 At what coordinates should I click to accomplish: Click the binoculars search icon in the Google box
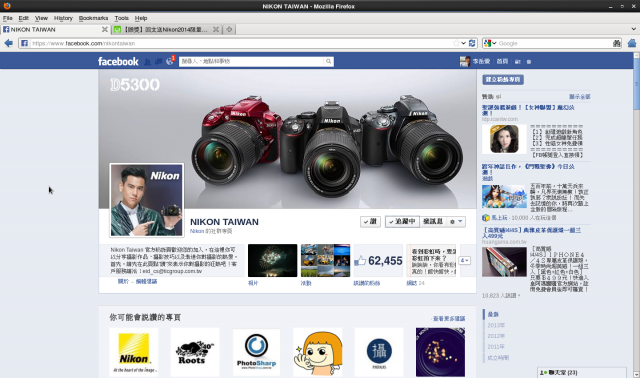point(616,43)
